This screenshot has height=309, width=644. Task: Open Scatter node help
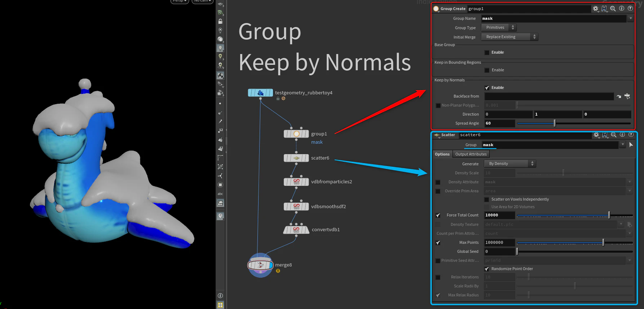pyautogui.click(x=631, y=134)
